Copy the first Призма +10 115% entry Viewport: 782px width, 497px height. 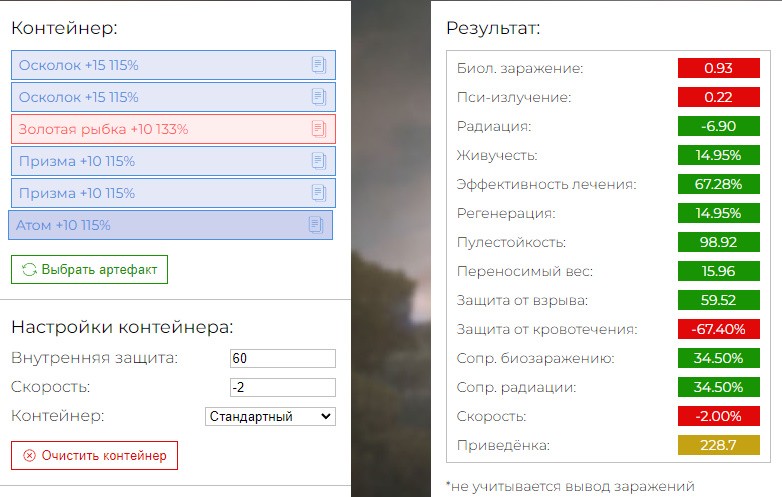click(319, 161)
